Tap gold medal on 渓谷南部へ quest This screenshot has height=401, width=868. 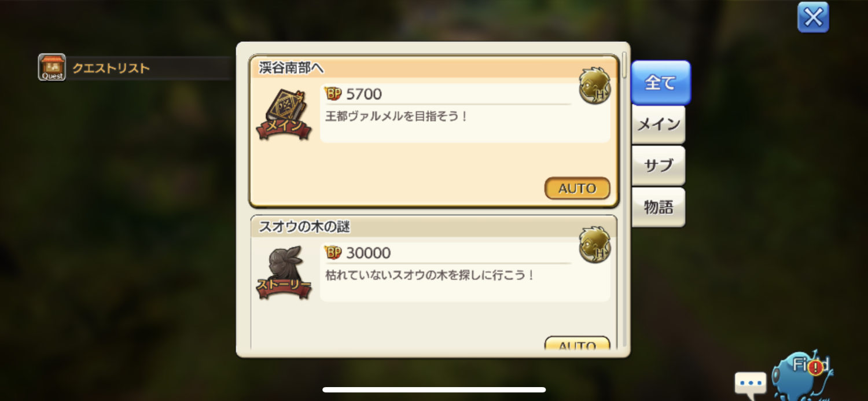tap(595, 86)
